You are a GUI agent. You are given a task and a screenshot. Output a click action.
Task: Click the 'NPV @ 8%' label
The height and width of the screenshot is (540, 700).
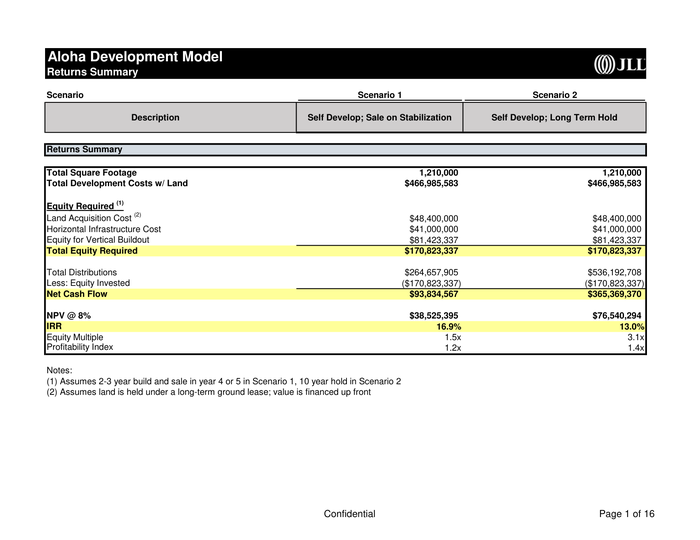point(69,316)
